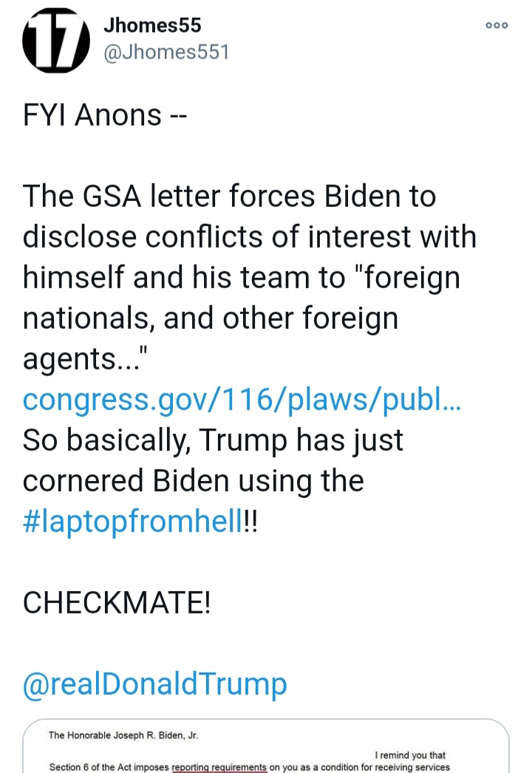Image resolution: width=532 pixels, height=773 pixels.
Task: Click "The Honorable Joseph R. Biden, Jr." line
Action: click(124, 735)
